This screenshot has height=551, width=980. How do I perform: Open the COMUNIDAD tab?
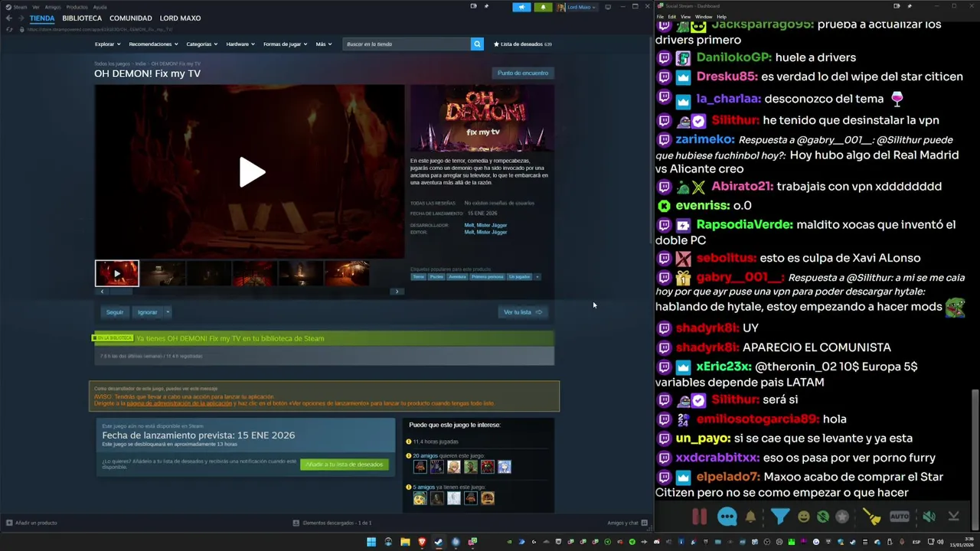coord(131,18)
